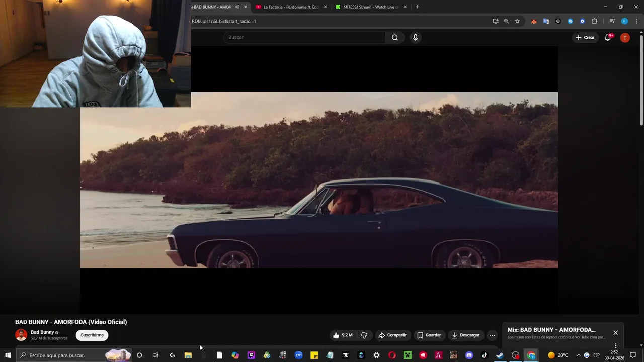
Task: Open Discord from the taskbar
Action: pos(469,355)
